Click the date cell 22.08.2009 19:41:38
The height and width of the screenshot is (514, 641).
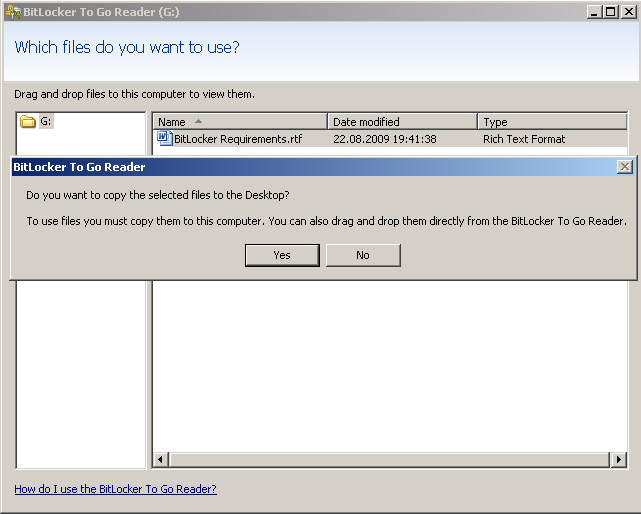(385, 139)
